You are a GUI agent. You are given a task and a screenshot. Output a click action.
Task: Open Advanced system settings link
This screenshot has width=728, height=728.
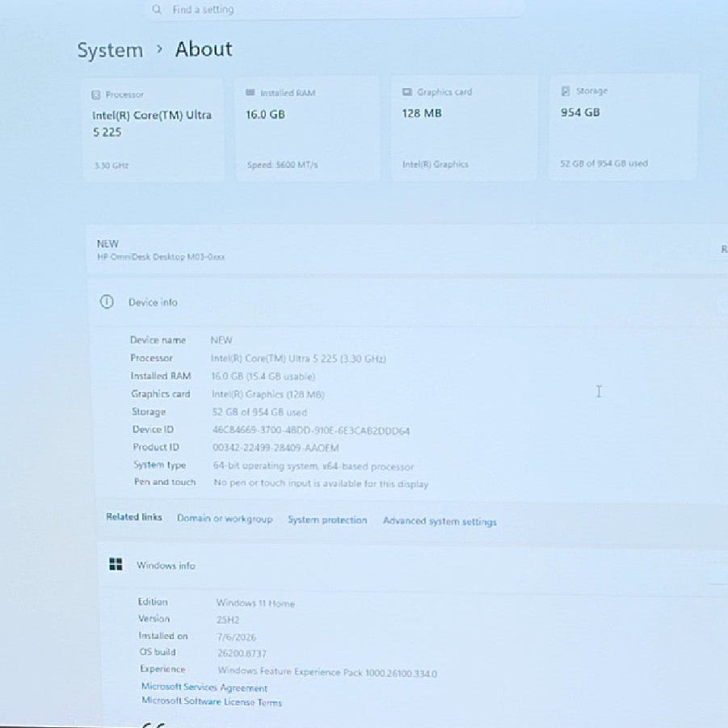[440, 521]
